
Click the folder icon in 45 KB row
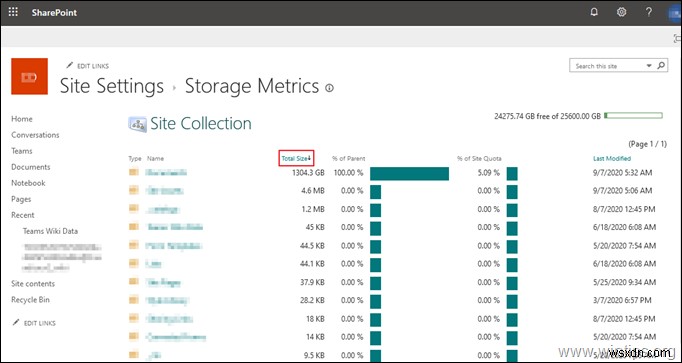click(134, 226)
